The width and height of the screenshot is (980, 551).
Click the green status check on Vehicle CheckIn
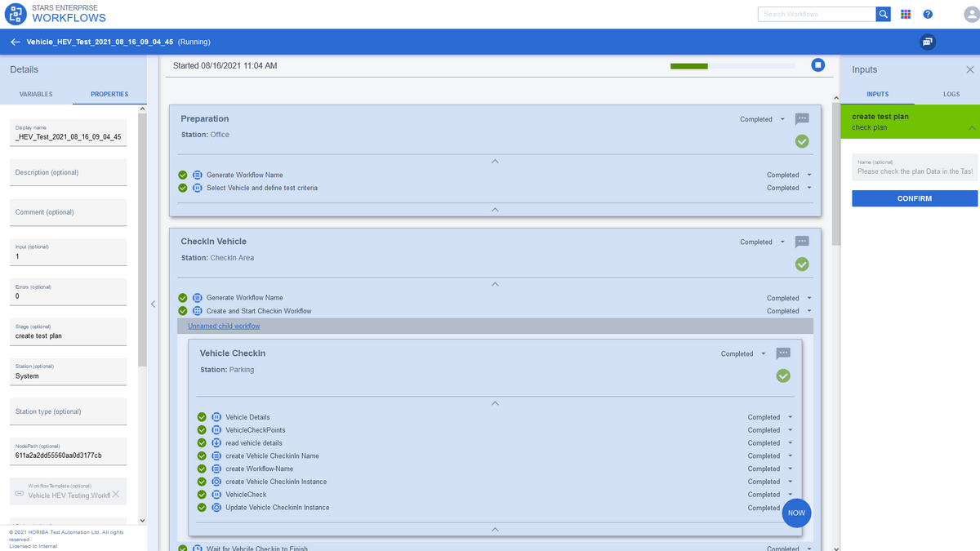tap(782, 375)
